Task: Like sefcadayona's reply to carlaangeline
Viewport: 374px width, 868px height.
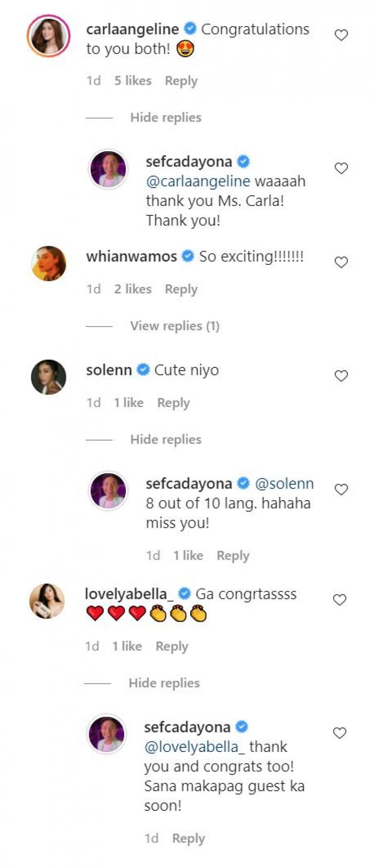Action: [341, 168]
